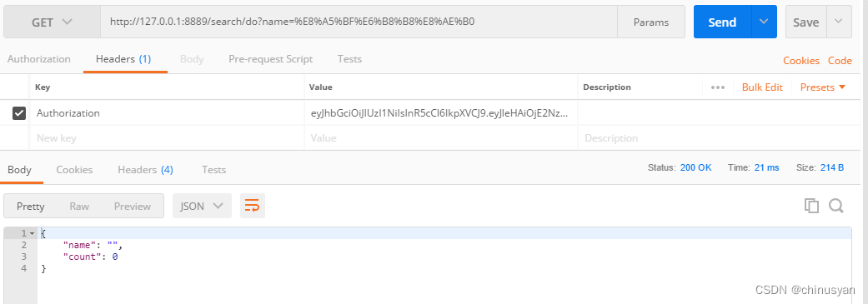Open the Code snippet link

840,61
